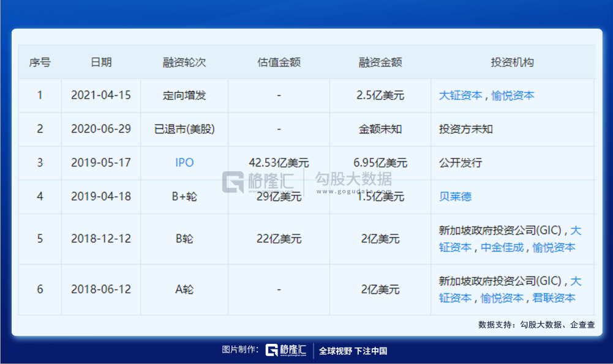Click the 融资金额 column header
Image resolution: width=613 pixels, height=364 pixels.
380,62
